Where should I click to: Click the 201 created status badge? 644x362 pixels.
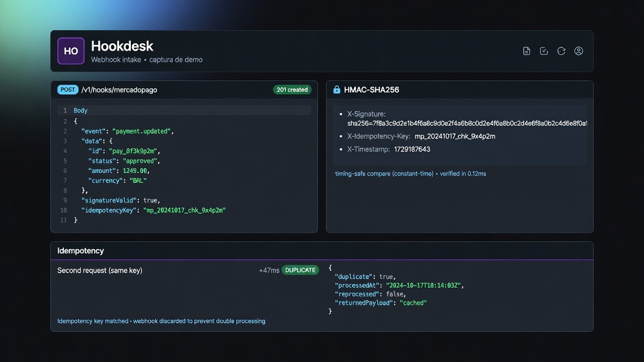coord(292,89)
